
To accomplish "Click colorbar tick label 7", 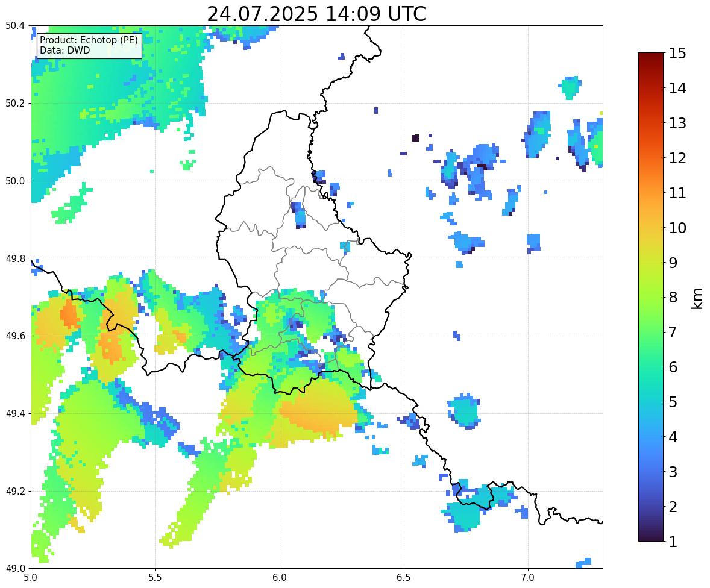I will [x=673, y=332].
